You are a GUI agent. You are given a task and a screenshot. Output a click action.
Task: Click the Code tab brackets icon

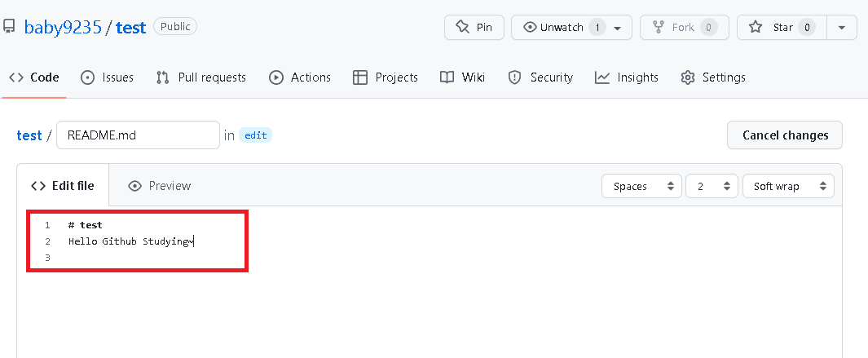pos(16,77)
